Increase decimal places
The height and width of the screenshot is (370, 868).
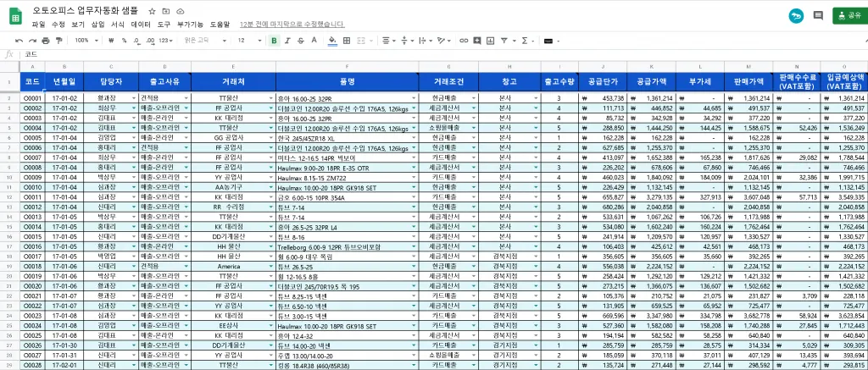[151, 41]
